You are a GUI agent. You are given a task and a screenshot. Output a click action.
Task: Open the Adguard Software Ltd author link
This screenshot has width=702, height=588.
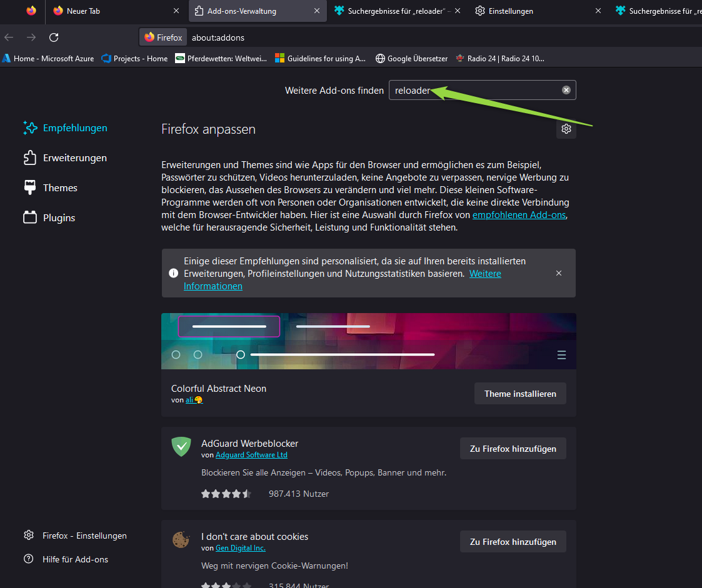pyautogui.click(x=251, y=455)
